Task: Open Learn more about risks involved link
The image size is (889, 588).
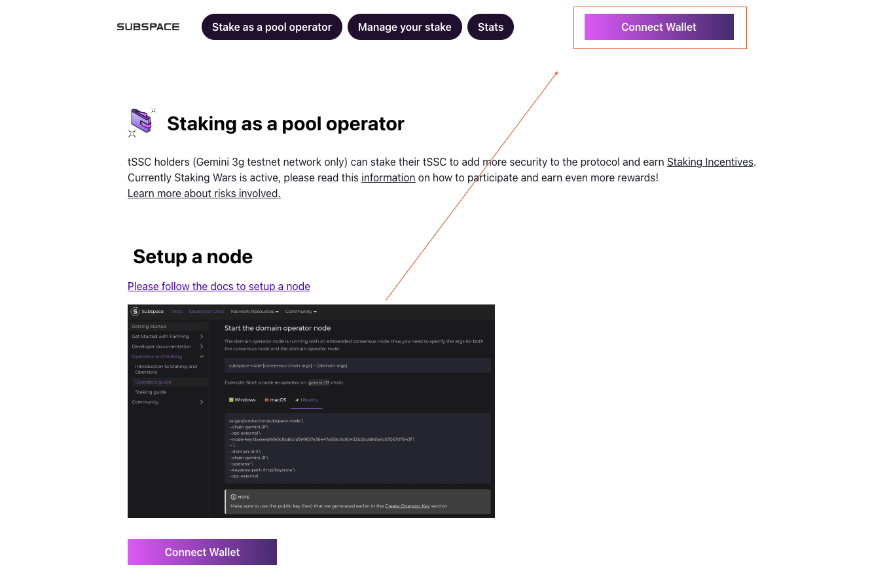Action: 204,193
